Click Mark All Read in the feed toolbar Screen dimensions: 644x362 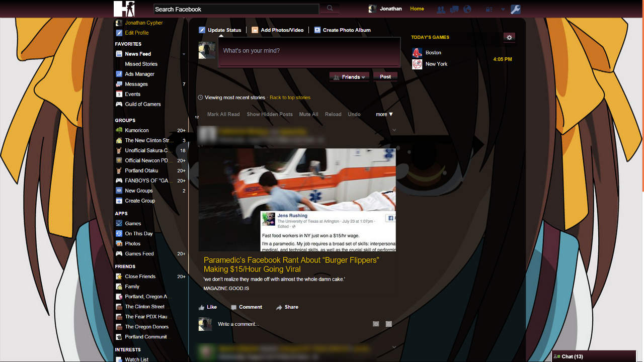coord(223,114)
